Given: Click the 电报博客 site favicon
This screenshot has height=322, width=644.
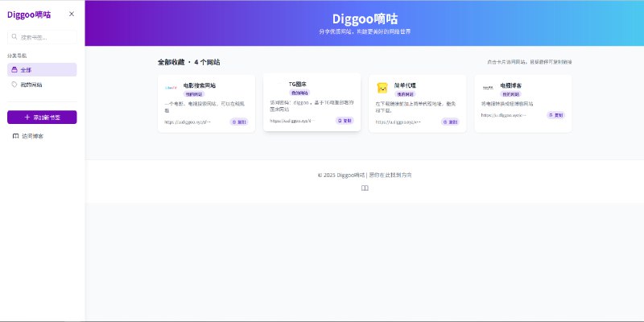Looking at the screenshot, I should point(488,88).
